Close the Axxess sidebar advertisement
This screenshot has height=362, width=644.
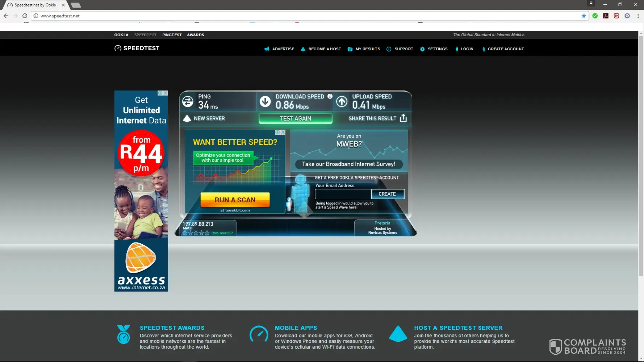[166, 93]
